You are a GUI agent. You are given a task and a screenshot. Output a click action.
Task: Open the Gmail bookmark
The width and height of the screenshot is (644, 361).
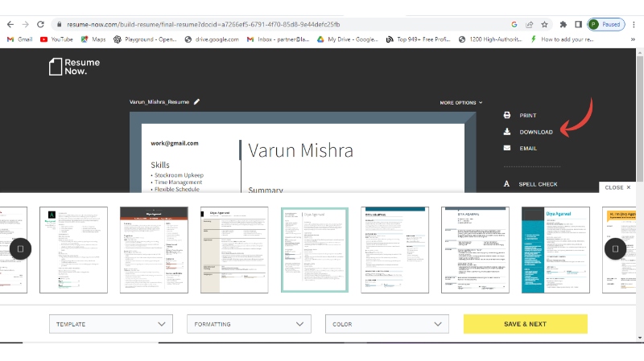(x=19, y=39)
